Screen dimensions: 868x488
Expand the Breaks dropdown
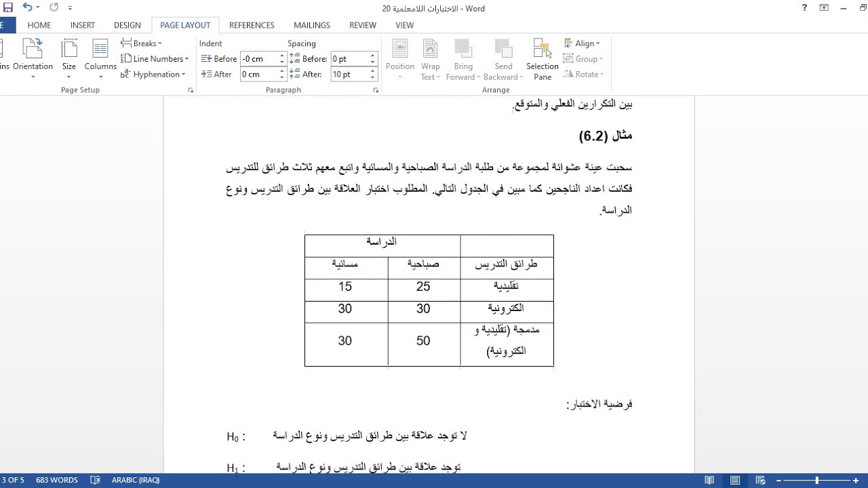point(142,43)
